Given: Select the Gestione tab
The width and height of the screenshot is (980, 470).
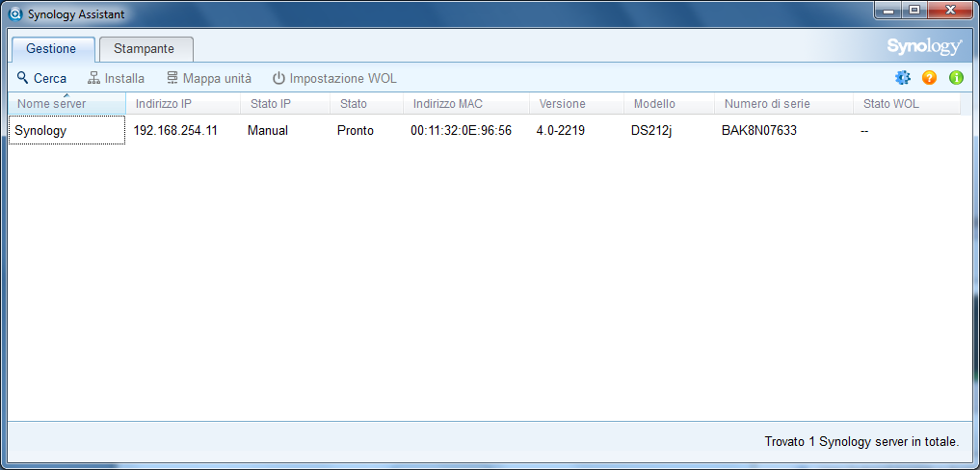Looking at the screenshot, I should coord(51,49).
